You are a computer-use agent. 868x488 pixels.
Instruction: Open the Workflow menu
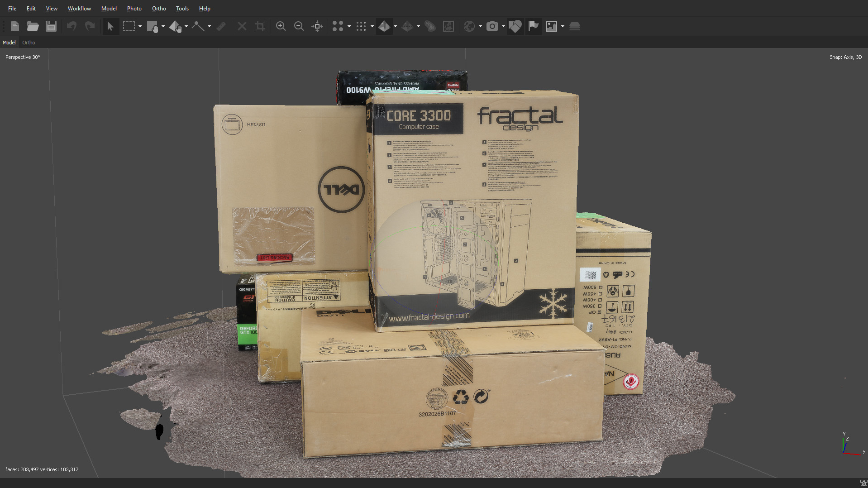pos(79,9)
